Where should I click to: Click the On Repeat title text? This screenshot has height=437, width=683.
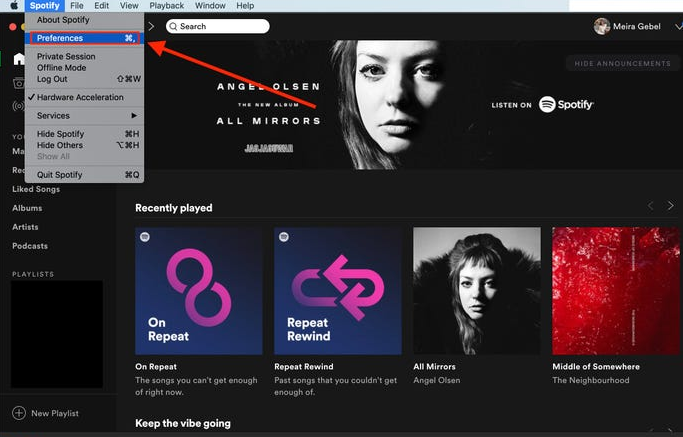156,366
